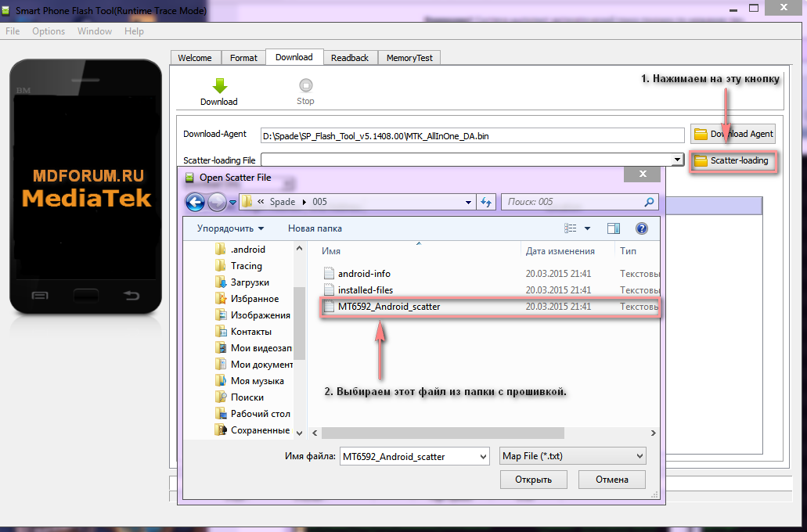Click the 005 breadcrumb in path
Image resolution: width=807 pixels, height=532 pixels.
coord(319,202)
